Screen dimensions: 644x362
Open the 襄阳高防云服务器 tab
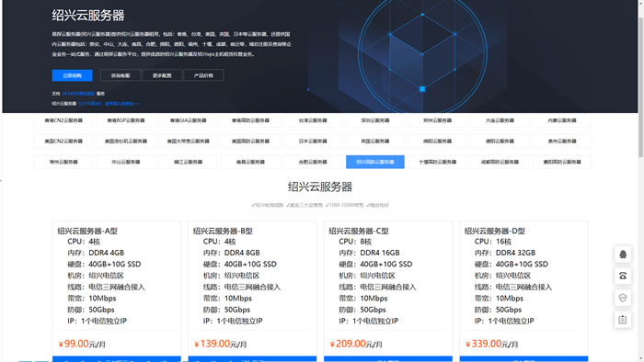tap(562, 162)
